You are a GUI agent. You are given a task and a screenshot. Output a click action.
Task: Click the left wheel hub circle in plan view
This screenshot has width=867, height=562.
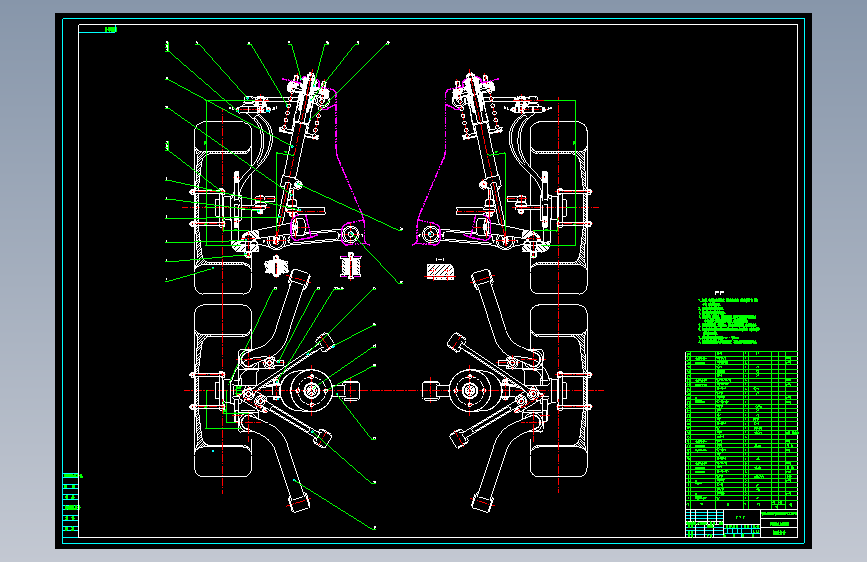pos(310,391)
